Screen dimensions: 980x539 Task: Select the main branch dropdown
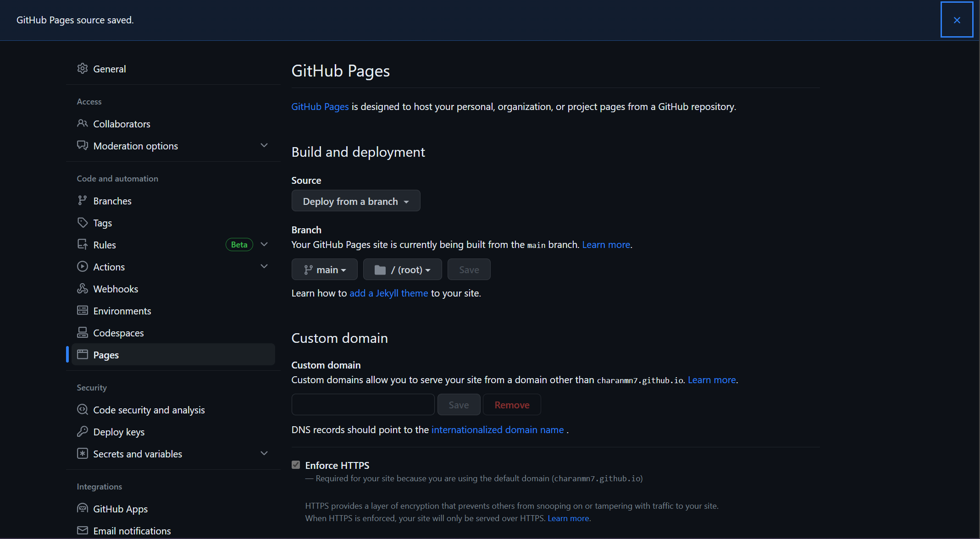pos(324,269)
